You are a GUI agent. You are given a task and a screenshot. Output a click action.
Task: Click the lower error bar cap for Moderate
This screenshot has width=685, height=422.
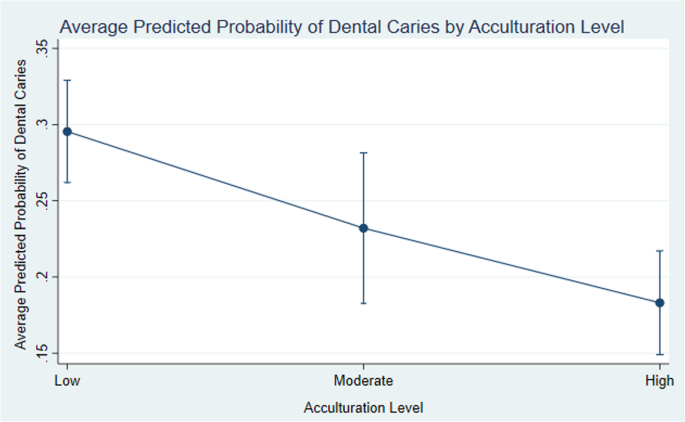(364, 302)
